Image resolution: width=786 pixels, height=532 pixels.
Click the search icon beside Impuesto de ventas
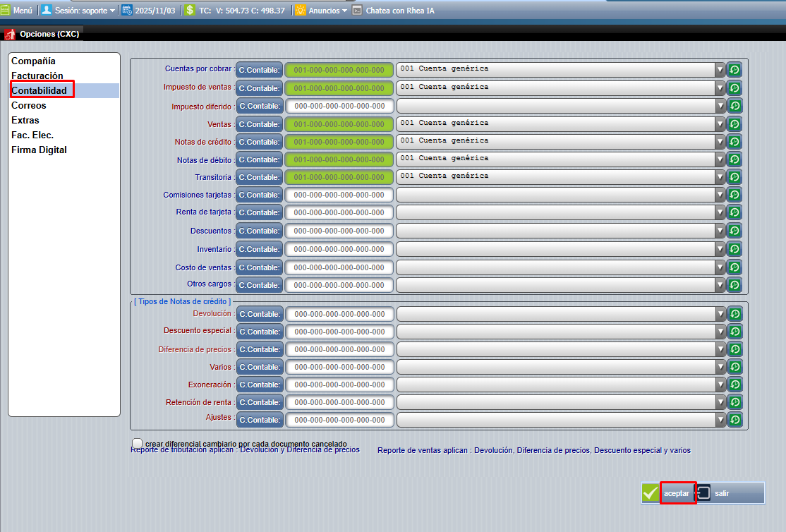point(734,87)
